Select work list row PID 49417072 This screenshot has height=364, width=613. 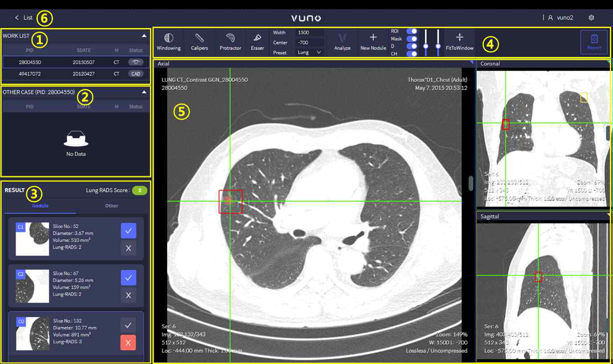click(76, 74)
